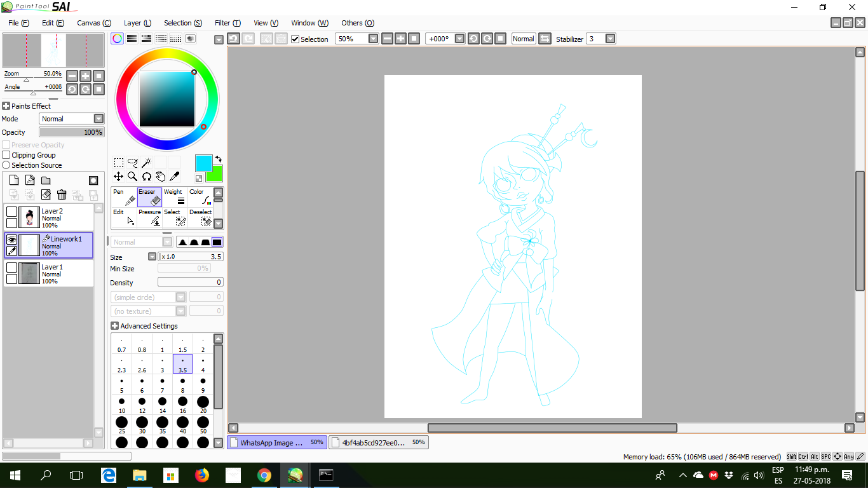
Task: Swap foreground and background colors
Action: pyautogui.click(x=218, y=159)
